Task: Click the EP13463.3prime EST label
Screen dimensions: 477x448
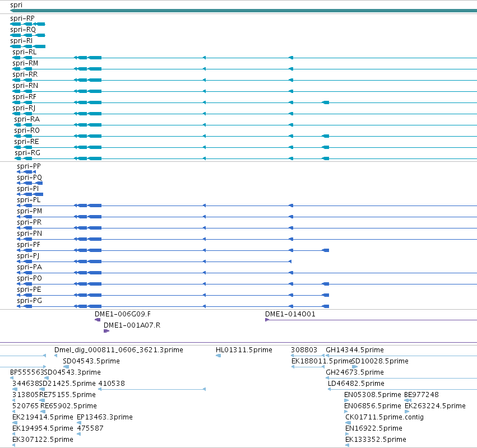Action: click(105, 417)
